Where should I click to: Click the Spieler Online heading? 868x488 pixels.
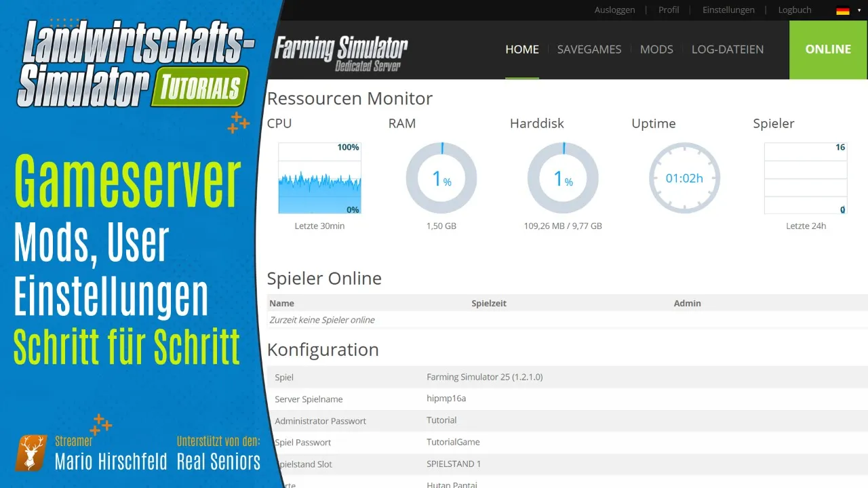324,279
